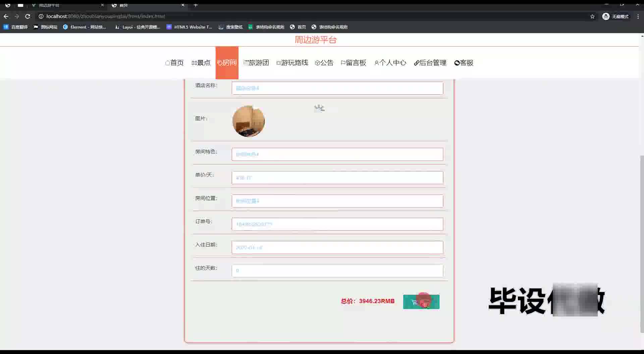Open 个人中心 in the navigation
This screenshot has width=644, height=354.
390,63
